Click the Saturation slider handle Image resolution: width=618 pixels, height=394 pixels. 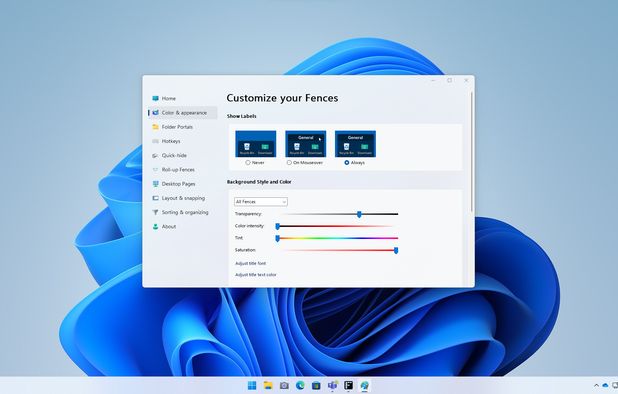[396, 251]
